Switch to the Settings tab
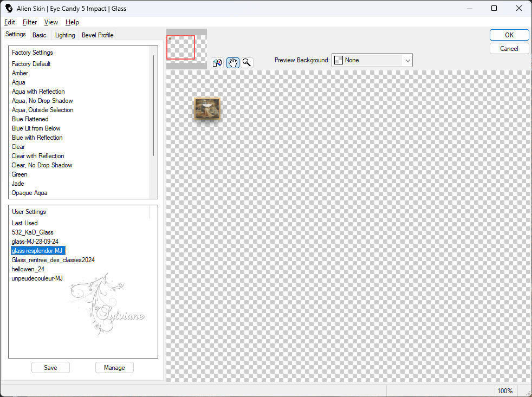The height and width of the screenshot is (397, 532). (x=16, y=34)
